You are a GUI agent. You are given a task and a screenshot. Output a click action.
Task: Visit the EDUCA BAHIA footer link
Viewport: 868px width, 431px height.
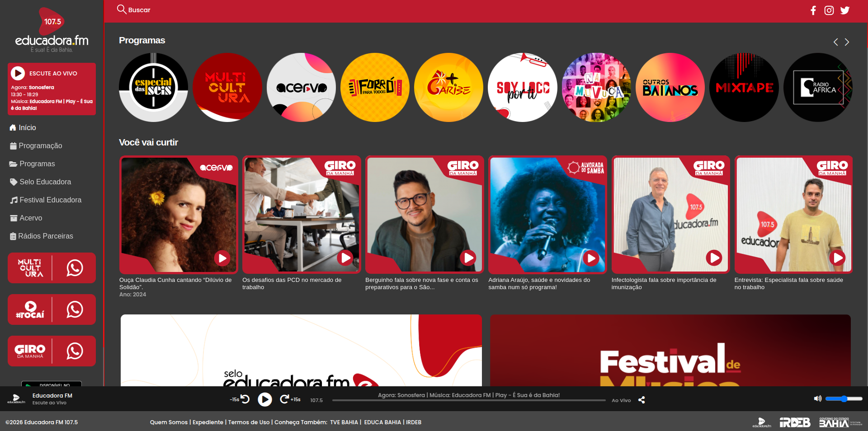point(382,422)
